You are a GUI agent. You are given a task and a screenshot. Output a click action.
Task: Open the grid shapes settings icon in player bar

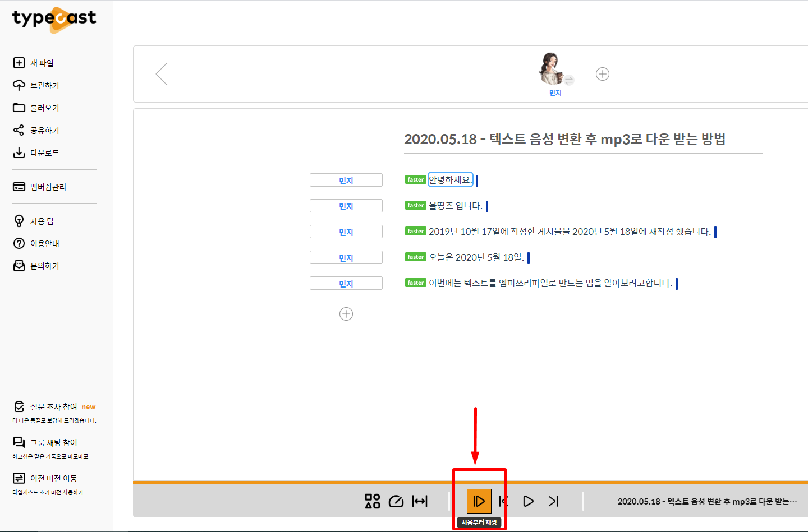click(x=373, y=501)
